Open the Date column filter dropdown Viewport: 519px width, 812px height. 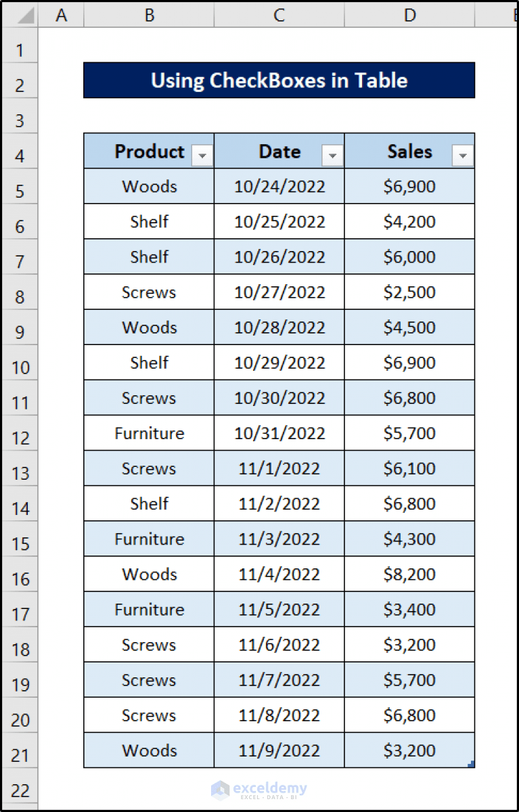(332, 155)
